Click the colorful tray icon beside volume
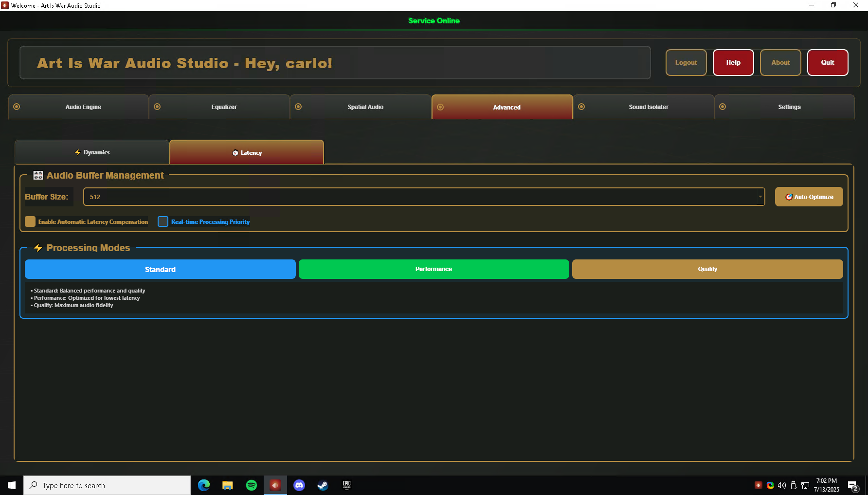868x495 pixels. [x=770, y=485]
